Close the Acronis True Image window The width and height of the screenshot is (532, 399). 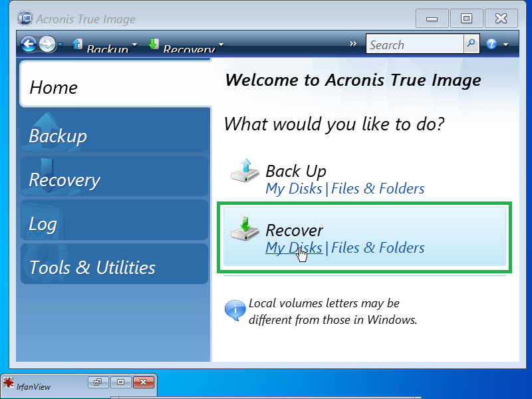point(501,19)
